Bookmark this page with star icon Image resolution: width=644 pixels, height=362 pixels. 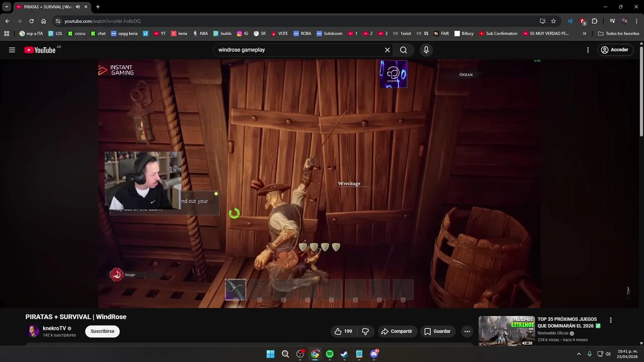pyautogui.click(x=553, y=21)
